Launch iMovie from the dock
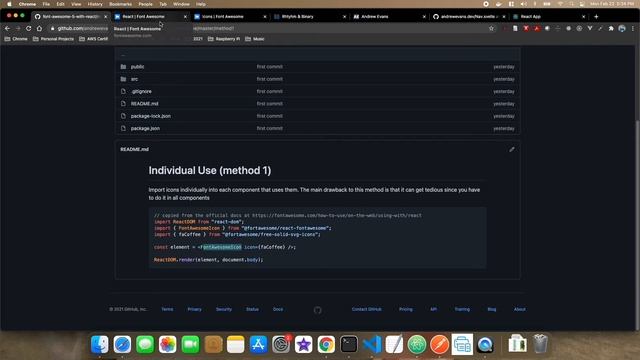This screenshot has width=640, height=360. tap(303, 344)
